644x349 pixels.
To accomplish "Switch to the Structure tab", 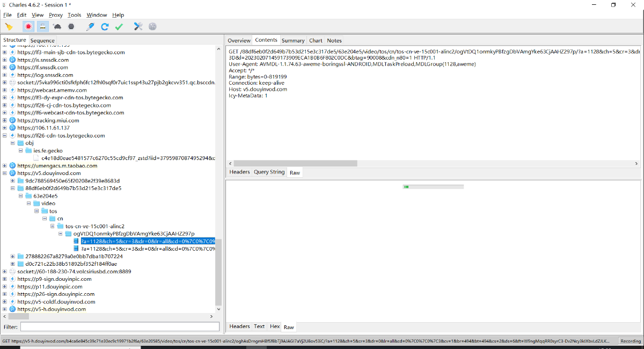I will coord(14,40).
